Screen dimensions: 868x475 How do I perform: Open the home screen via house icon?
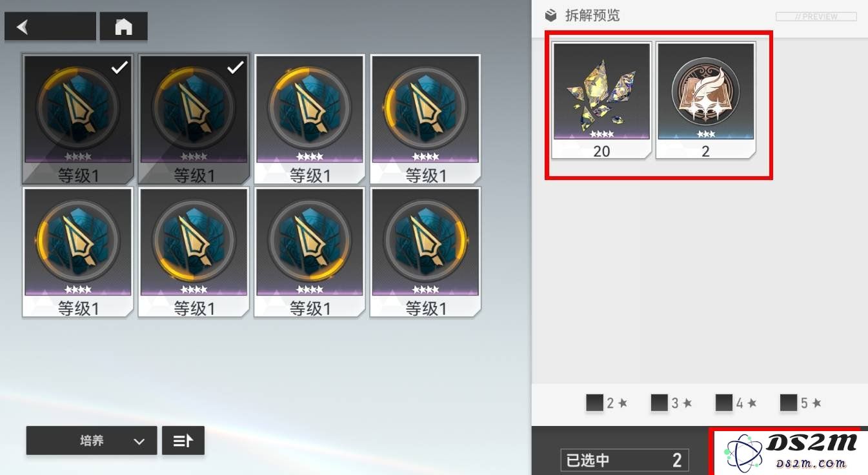[123, 27]
